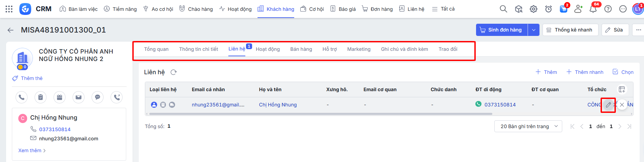Viewport: 644px width, 162px height.
Task: Click the email envelope icon under company name
Action: coord(78,97)
